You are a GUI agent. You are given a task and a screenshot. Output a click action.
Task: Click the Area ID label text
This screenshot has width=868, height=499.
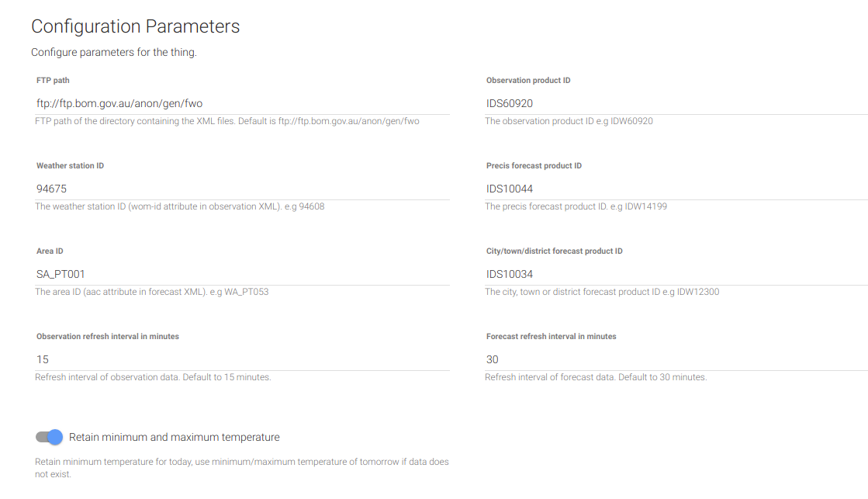[x=50, y=251]
